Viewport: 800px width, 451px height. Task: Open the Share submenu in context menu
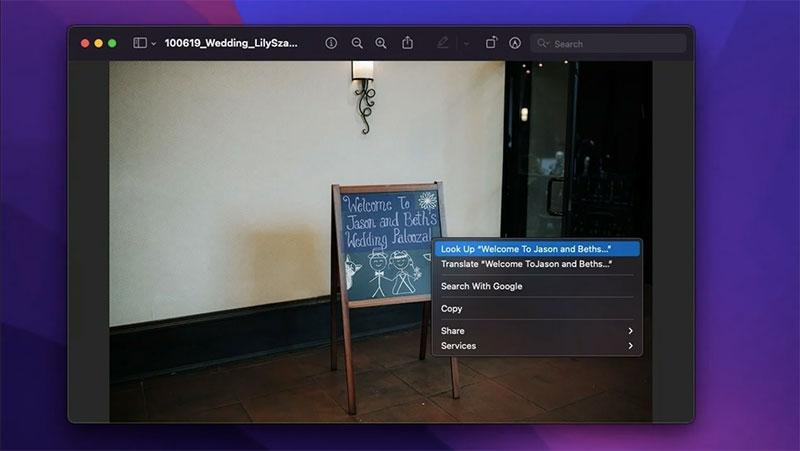pos(537,331)
